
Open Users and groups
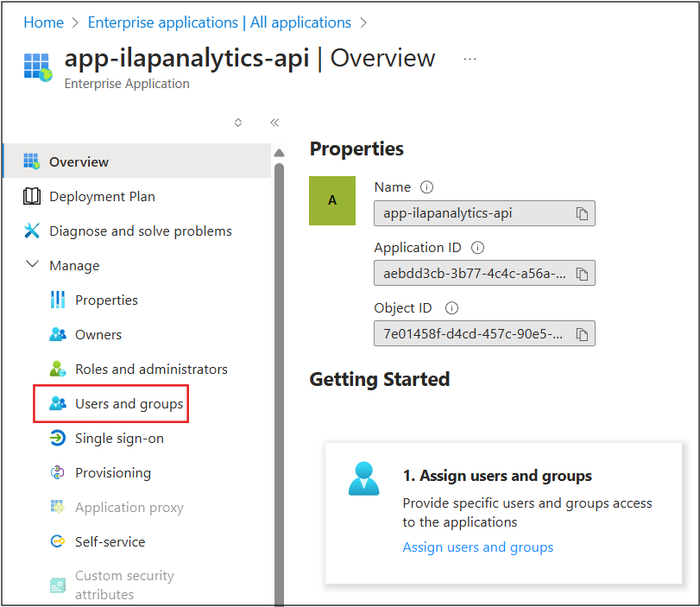pos(129,404)
